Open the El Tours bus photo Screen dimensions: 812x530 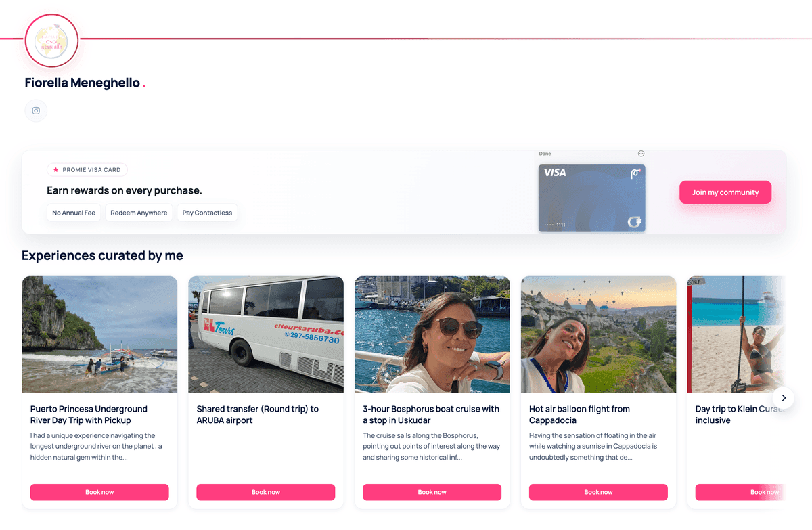tap(266, 334)
